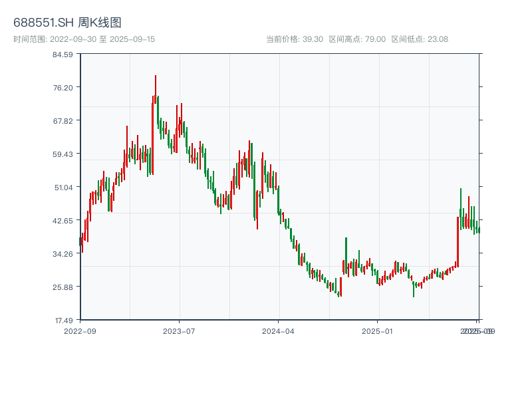This screenshot has height=399, width=532.
Task: Select the most recent candlestick on the right
Action: [x=479, y=229]
